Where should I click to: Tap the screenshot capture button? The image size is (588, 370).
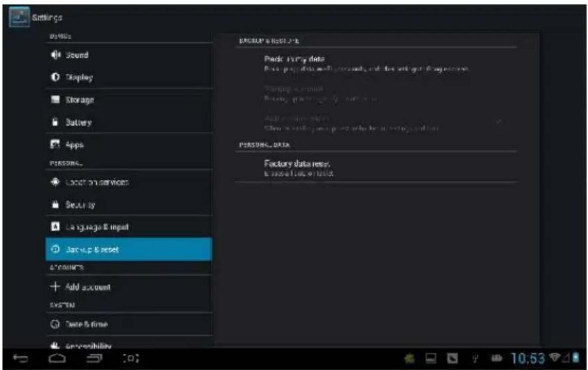point(131,358)
